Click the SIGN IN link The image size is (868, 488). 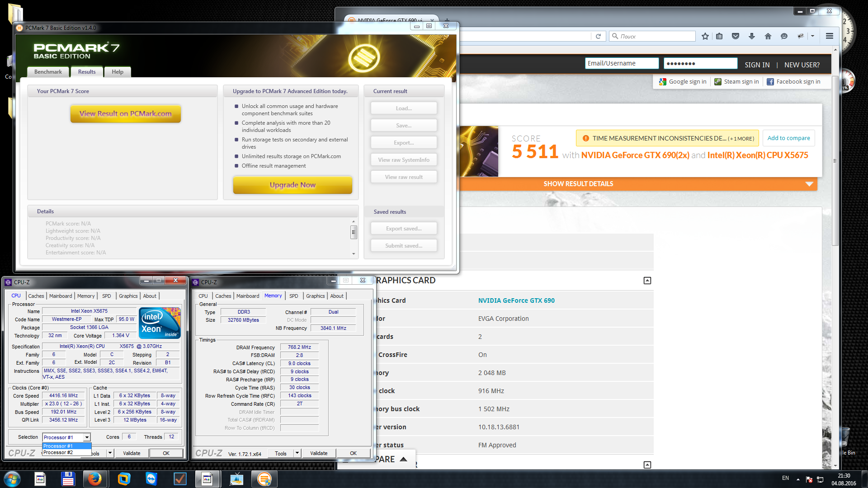[x=757, y=65]
